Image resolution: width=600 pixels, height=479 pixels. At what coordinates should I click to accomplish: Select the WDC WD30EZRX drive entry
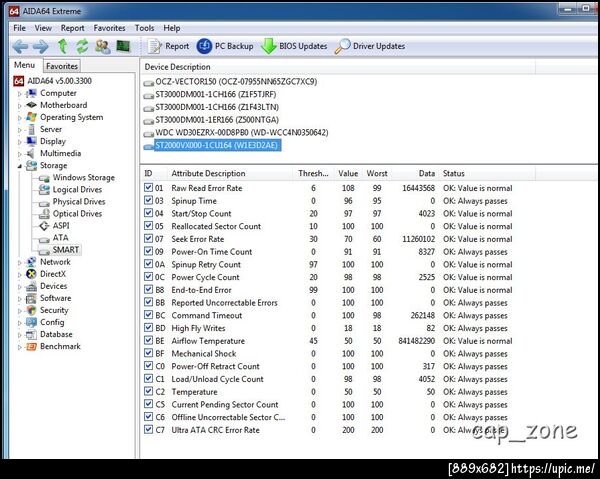(x=242, y=133)
